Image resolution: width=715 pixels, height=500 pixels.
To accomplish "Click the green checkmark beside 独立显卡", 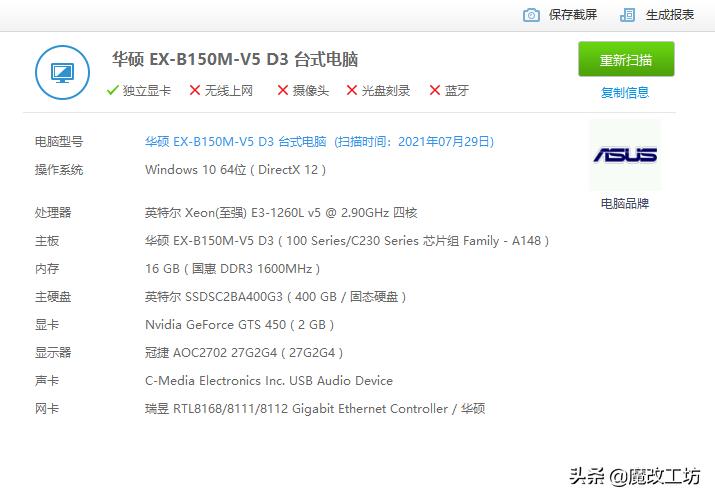I will pyautogui.click(x=112, y=90).
